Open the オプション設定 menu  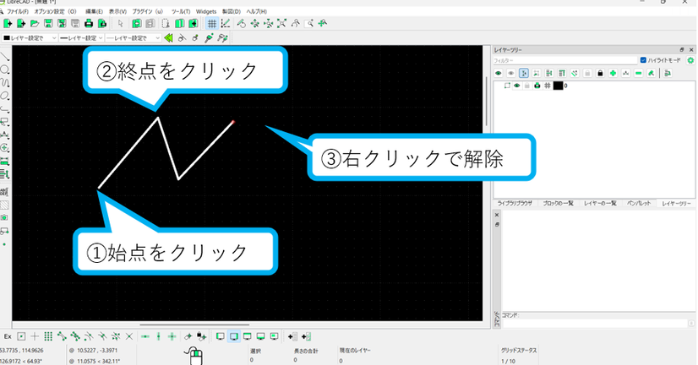tap(55, 12)
